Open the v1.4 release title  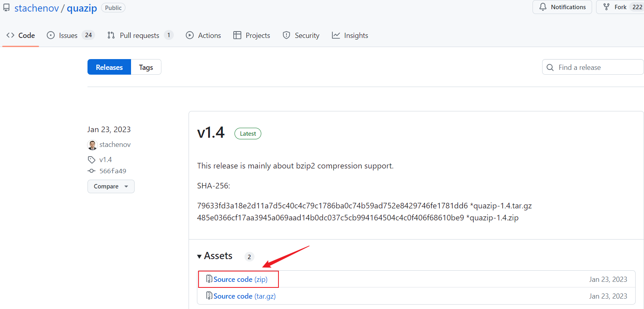pyautogui.click(x=211, y=133)
